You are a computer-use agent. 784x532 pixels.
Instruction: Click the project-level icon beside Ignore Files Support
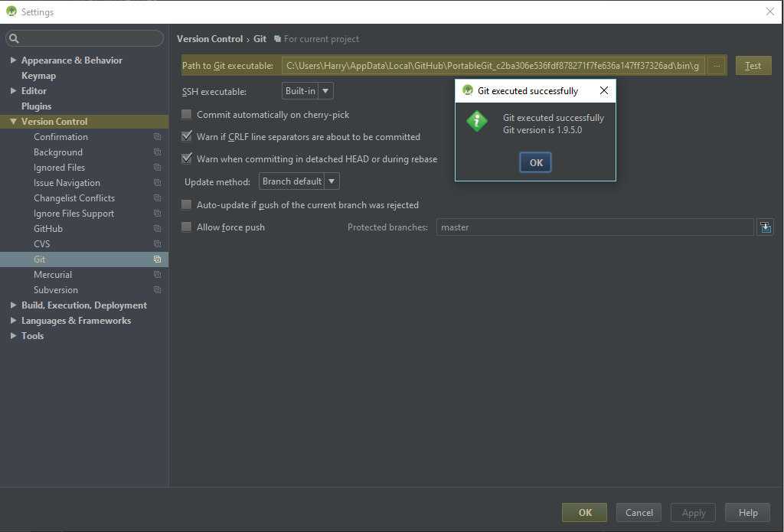point(157,214)
